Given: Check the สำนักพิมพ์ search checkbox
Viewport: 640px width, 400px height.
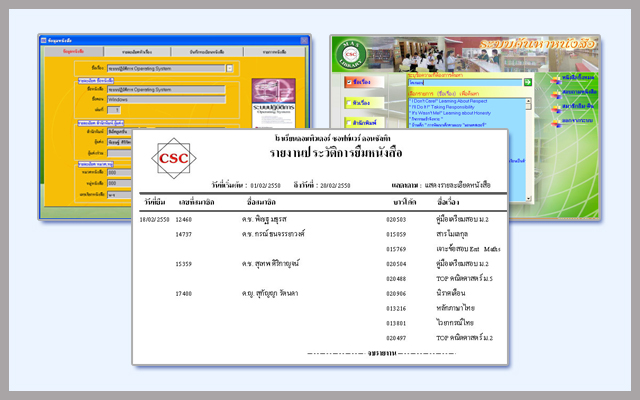Looking at the screenshot, I should coord(349,122).
